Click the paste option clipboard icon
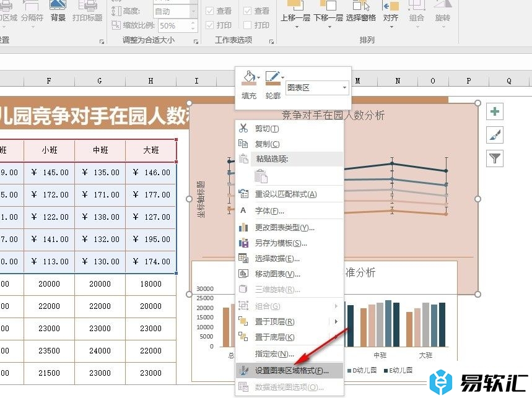This screenshot has height=398, width=532. point(261,176)
